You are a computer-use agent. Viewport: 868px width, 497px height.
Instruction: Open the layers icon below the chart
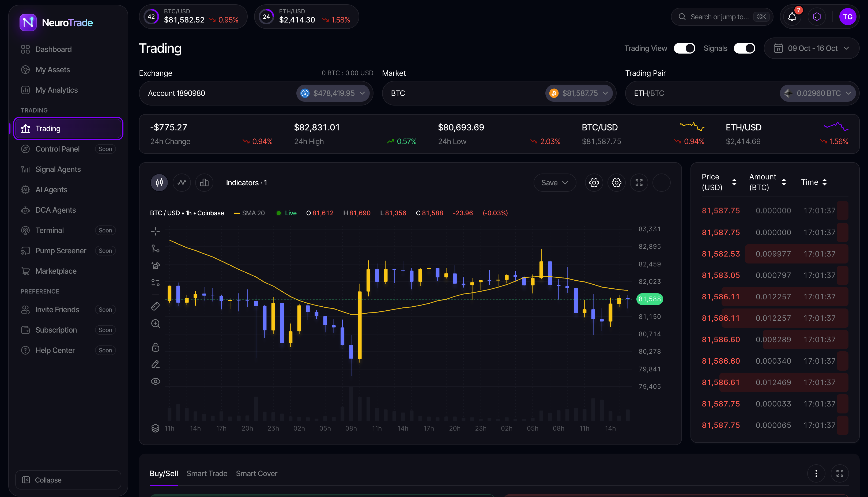point(155,428)
